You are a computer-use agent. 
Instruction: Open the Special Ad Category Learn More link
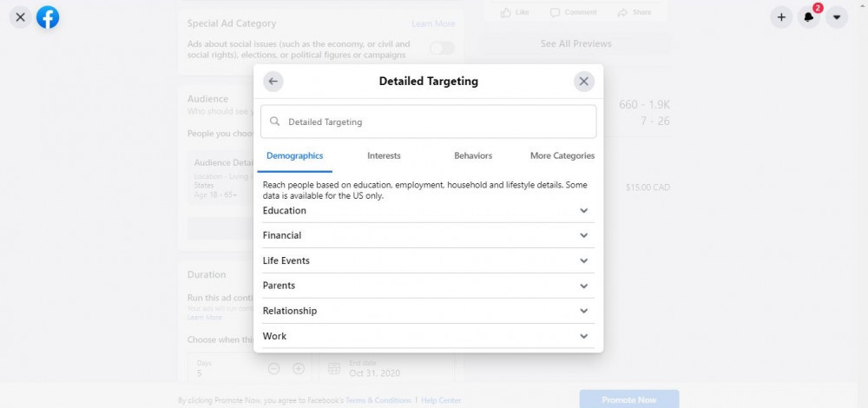[x=433, y=23]
